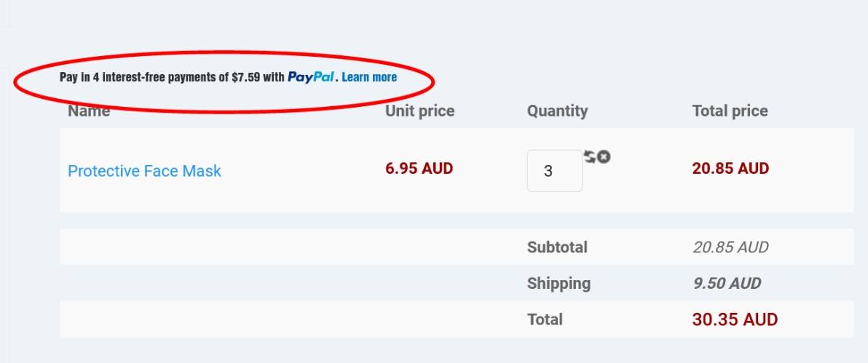Click the 30.35 AUD order total
This screenshot has width=868, height=363.
735,319
